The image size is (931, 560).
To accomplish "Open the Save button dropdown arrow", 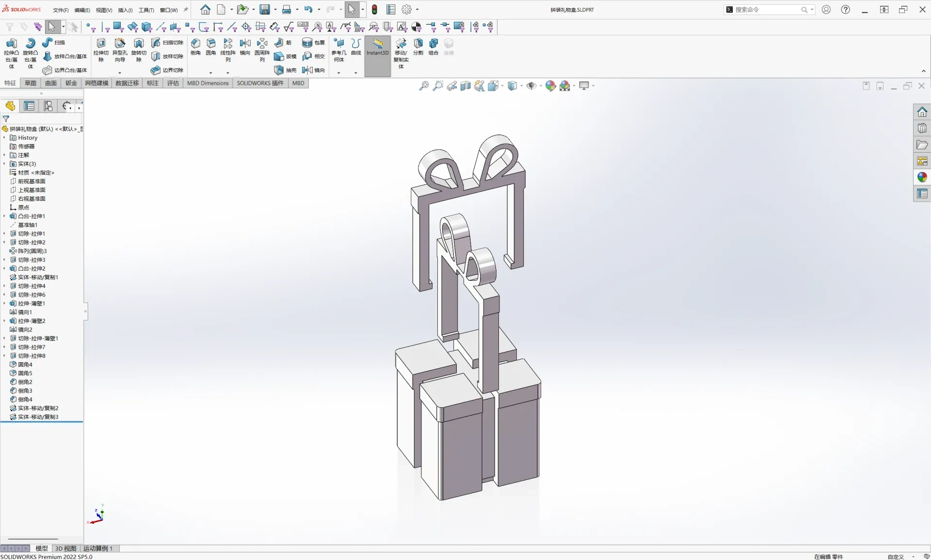I will tap(275, 10).
